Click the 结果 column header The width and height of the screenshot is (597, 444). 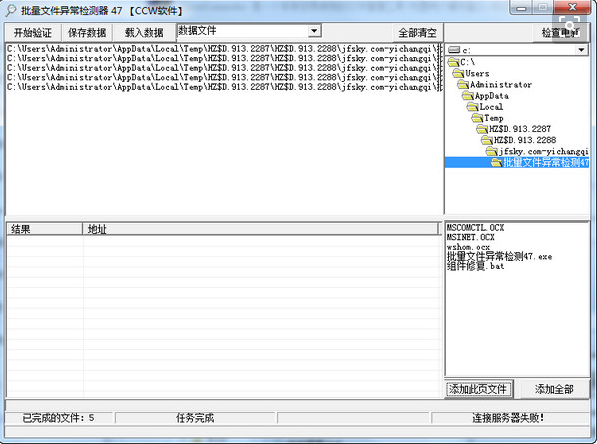pyautogui.click(x=45, y=229)
